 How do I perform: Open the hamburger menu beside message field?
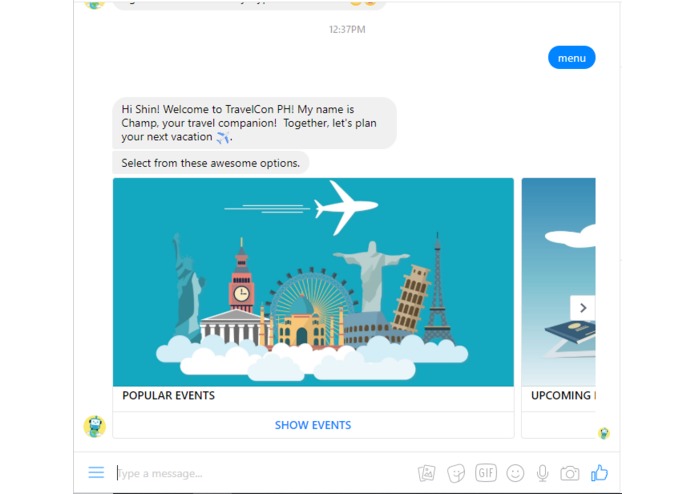(x=96, y=473)
